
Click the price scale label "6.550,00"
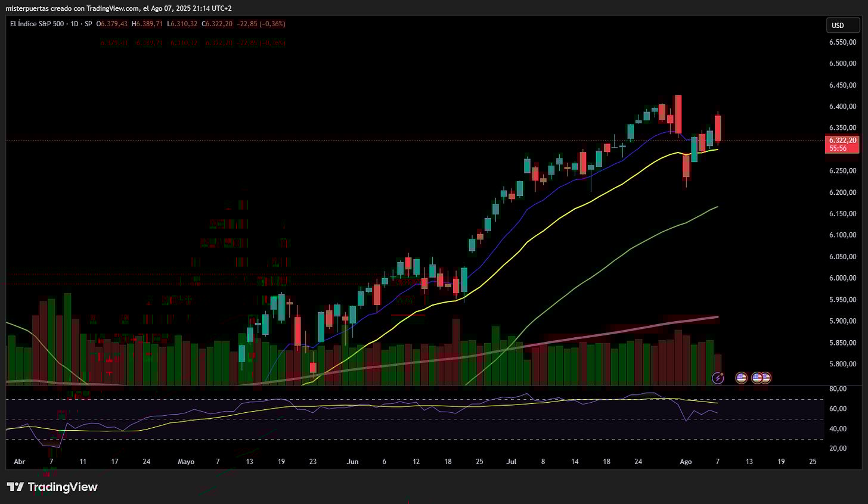(x=842, y=42)
